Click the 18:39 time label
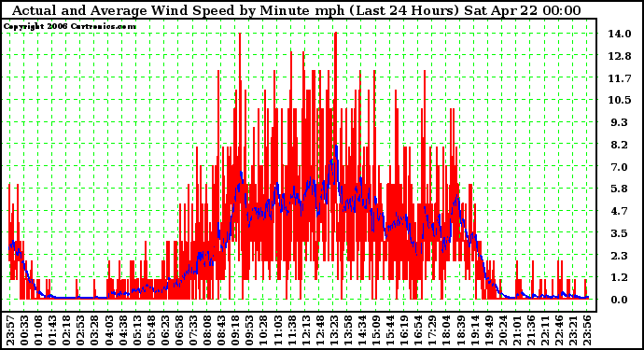This screenshot has width=644, height=350. [x=460, y=329]
